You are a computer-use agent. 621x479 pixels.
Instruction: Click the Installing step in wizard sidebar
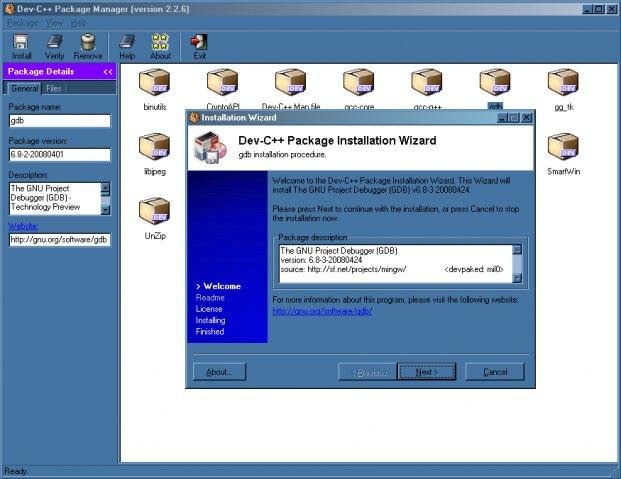click(210, 320)
